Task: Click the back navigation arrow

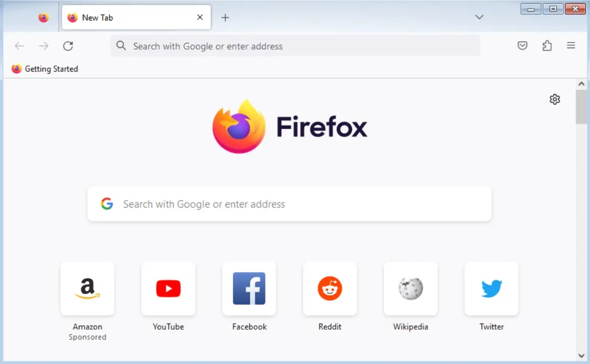Action: coord(19,45)
